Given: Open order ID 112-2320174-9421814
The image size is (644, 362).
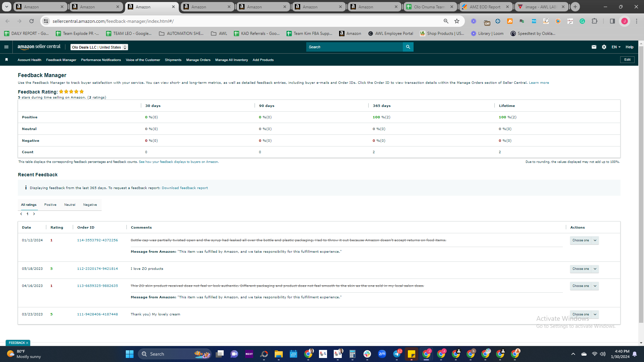Looking at the screenshot, I should tap(98, 269).
